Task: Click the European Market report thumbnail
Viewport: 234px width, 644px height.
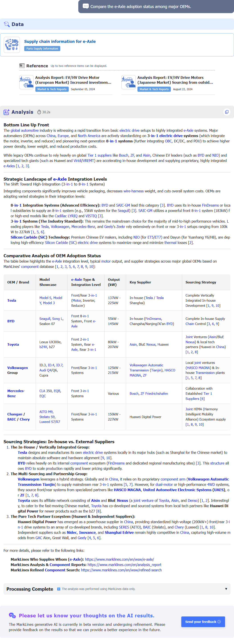Action: coord(26,82)
